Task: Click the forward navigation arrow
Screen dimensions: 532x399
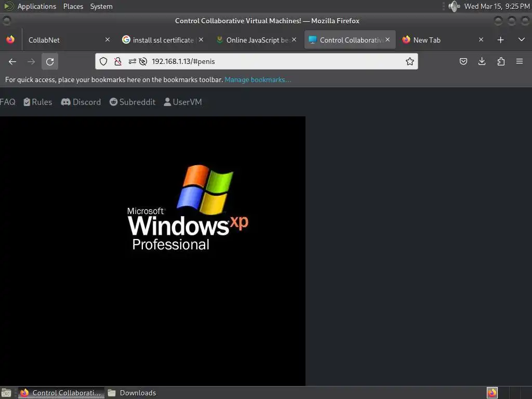Action: pyautogui.click(x=31, y=61)
